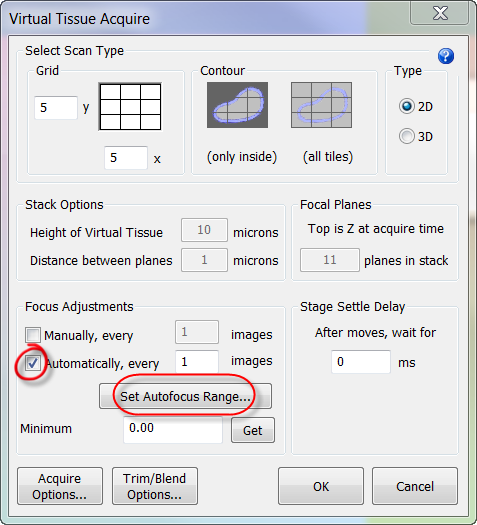Select the 2D type radio button
The image size is (477, 525).
(407, 106)
